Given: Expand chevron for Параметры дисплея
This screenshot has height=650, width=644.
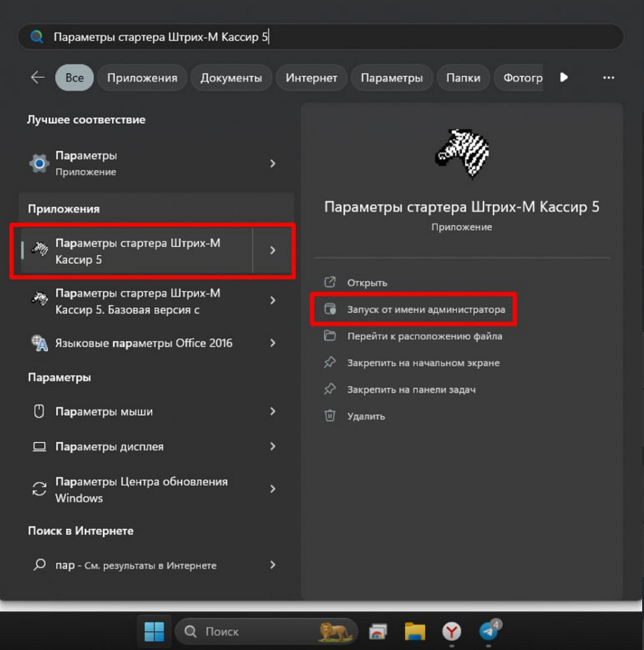Looking at the screenshot, I should 272,447.
